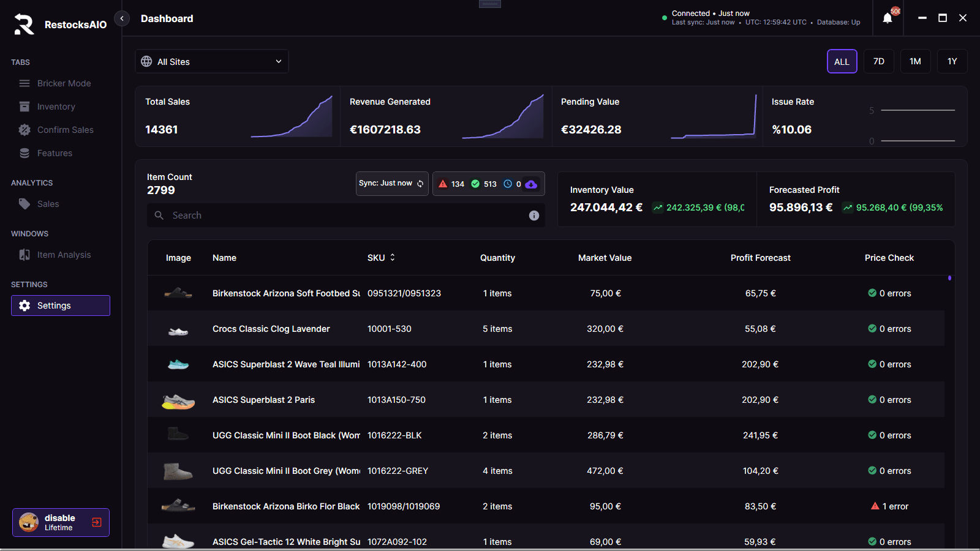Open the Features tab
Screen dimensions: 980x551
point(61,153)
